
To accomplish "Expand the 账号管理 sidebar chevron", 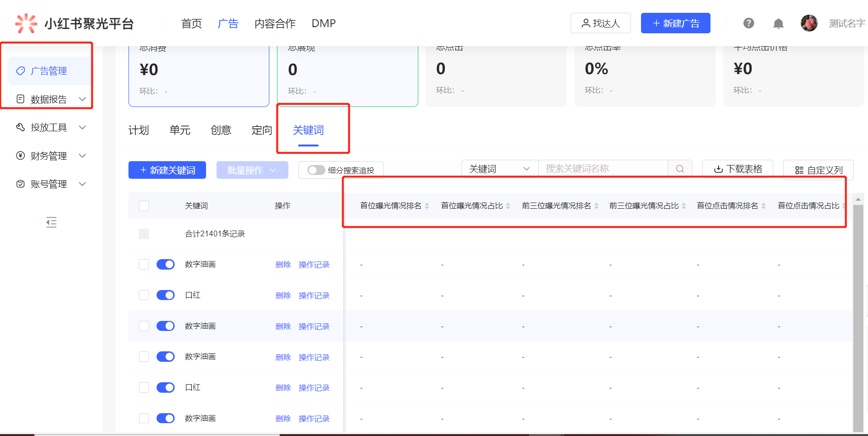I will click(82, 184).
